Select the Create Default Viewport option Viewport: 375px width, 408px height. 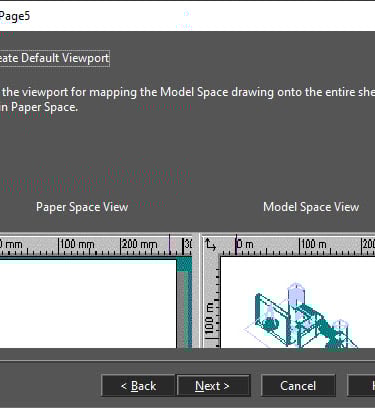[54, 58]
